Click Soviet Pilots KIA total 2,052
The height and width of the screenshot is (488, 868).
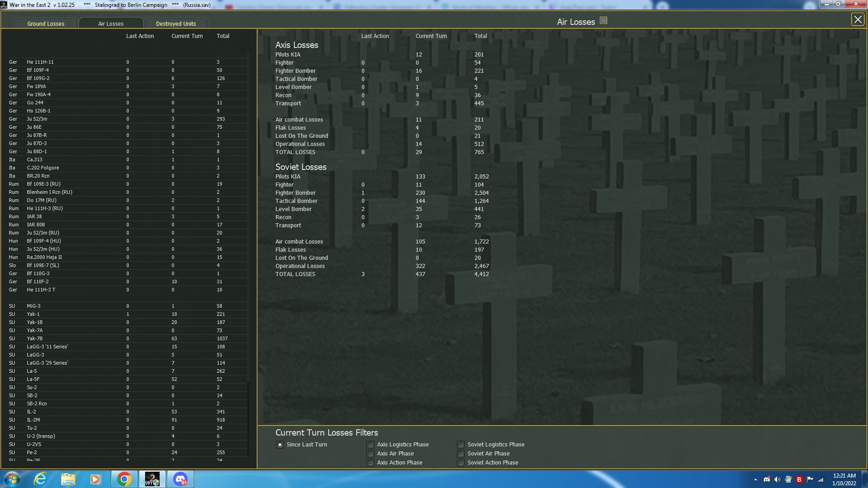481,177
